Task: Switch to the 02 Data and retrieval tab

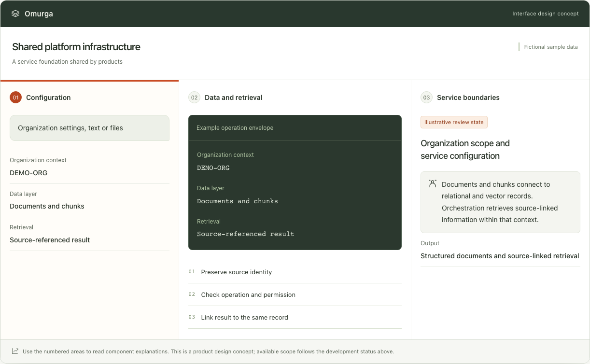Action: pyautogui.click(x=295, y=98)
